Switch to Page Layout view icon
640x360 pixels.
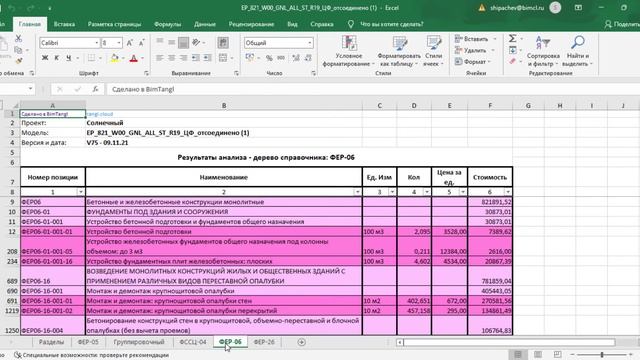pos(538,355)
